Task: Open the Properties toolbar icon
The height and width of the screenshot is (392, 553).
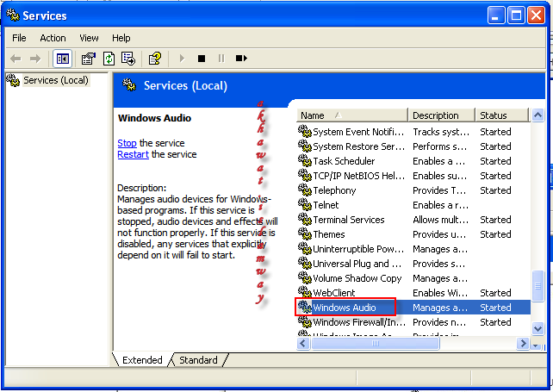Action: coord(88,59)
